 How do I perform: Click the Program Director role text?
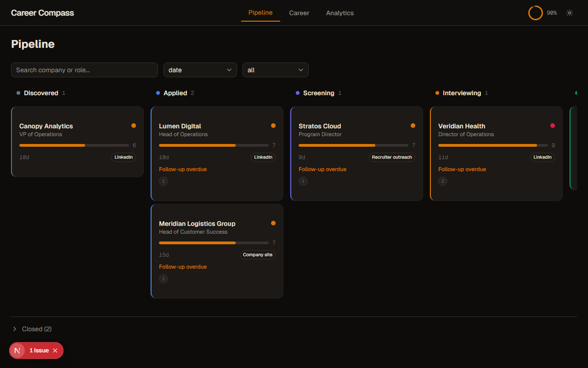pyautogui.click(x=320, y=134)
